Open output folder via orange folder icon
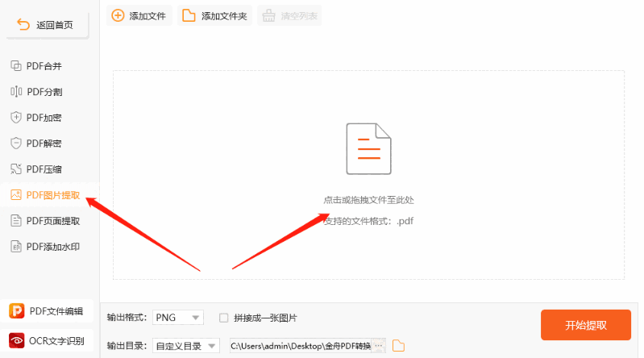The height and width of the screenshot is (358, 644). (x=398, y=346)
